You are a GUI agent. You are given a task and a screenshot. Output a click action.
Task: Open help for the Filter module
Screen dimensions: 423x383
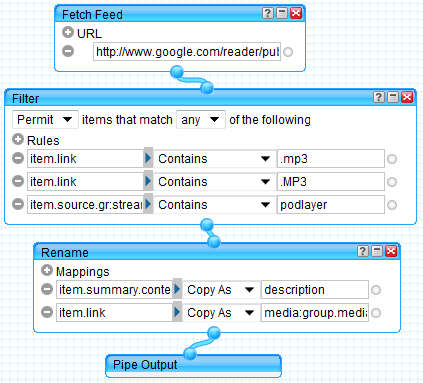point(378,97)
